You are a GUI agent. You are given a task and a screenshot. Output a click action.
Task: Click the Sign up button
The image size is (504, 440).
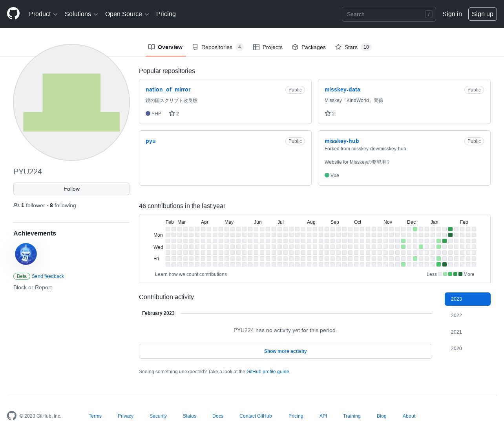482,14
